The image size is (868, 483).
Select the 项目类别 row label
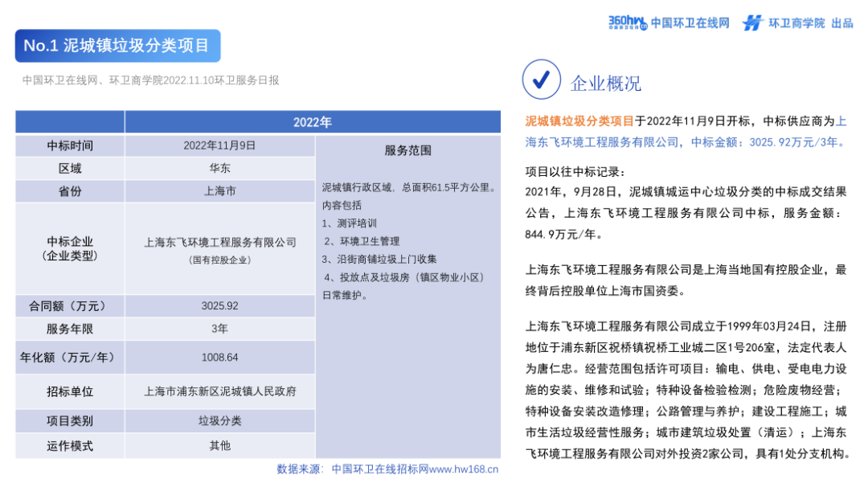[70, 421]
